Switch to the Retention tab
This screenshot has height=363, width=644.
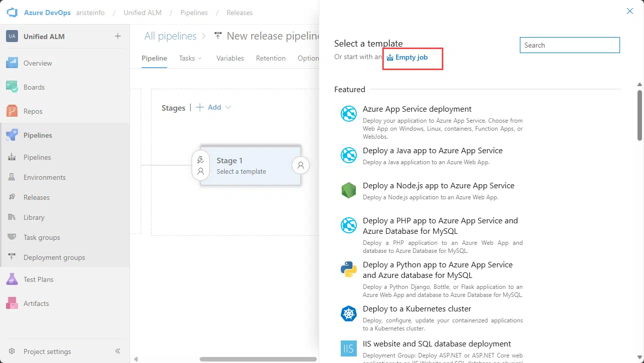coord(271,58)
